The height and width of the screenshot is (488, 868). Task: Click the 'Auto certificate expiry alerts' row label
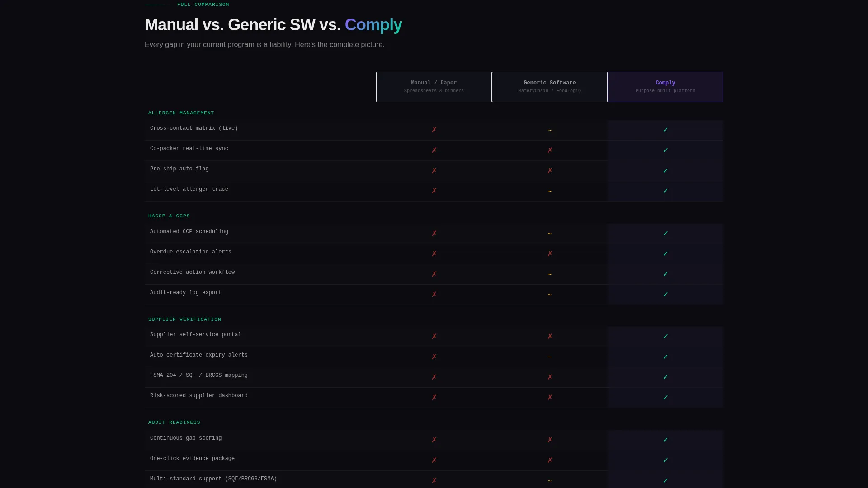click(x=199, y=355)
